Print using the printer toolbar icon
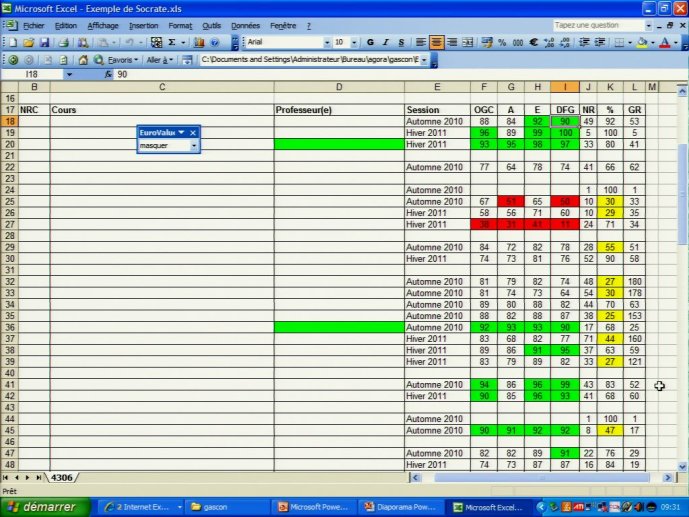689x517 pixels. tap(64, 42)
